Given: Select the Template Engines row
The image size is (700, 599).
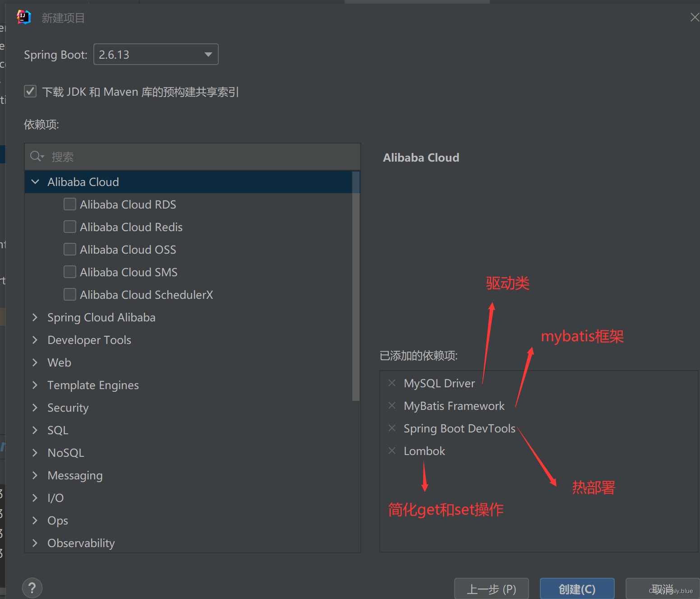Looking at the screenshot, I should click(189, 385).
